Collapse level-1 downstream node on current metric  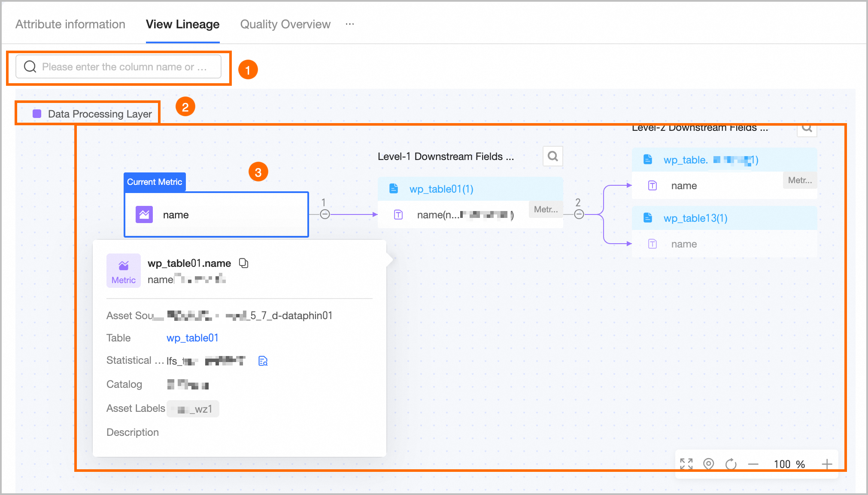point(325,214)
